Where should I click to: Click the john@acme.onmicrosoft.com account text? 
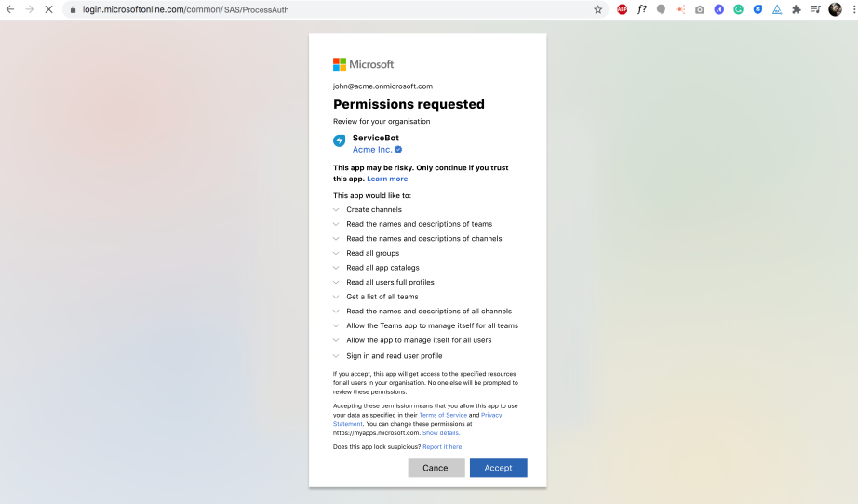click(x=382, y=86)
